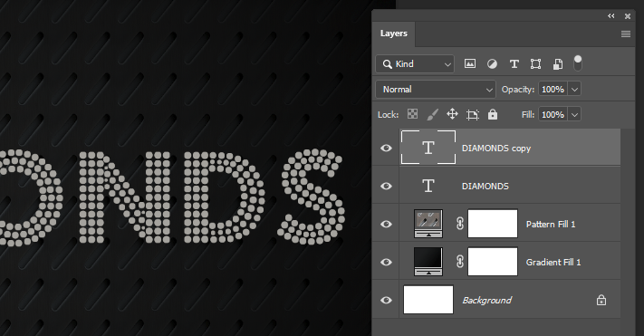Collapse the panel with double-arrow icon
This screenshot has width=644, height=336.
tap(611, 16)
